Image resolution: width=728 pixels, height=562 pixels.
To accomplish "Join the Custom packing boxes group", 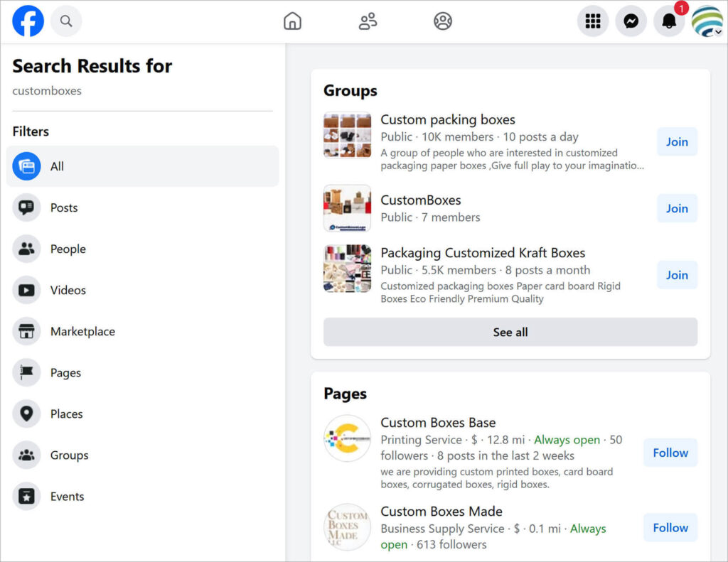I will (677, 142).
